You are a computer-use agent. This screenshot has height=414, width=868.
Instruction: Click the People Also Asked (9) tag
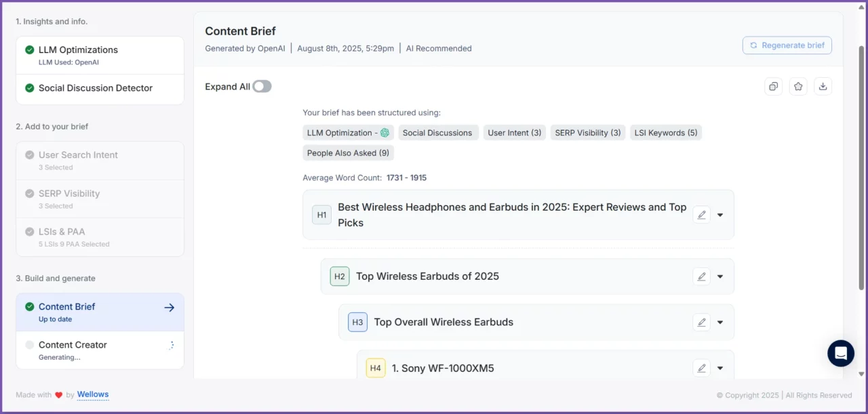348,153
